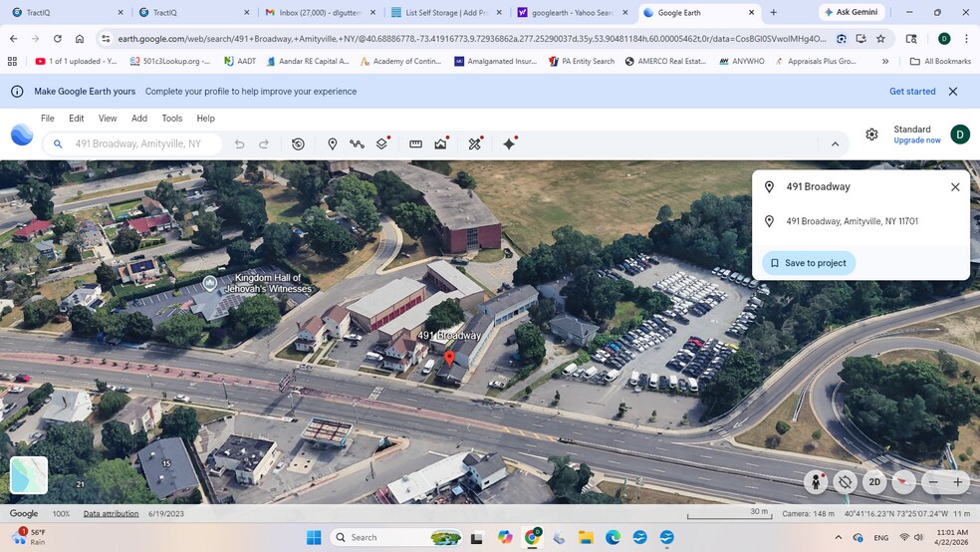Open the Help menu

point(205,119)
